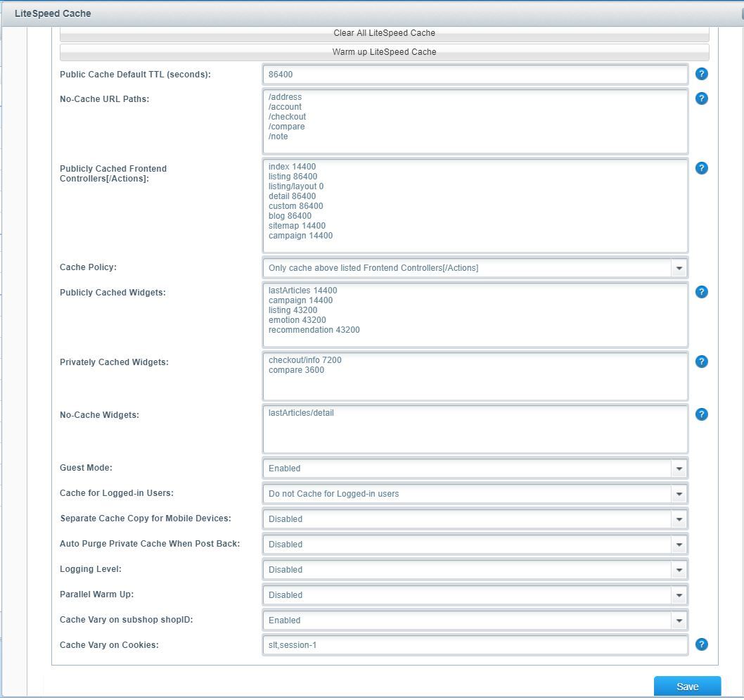744x700 pixels.
Task: Click the 'lastArticles/detail' line
Action: click(301, 413)
